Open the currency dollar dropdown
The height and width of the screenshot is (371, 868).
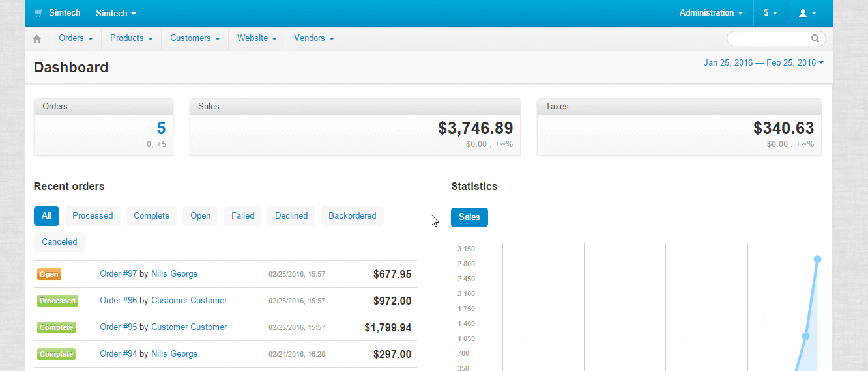click(x=770, y=13)
